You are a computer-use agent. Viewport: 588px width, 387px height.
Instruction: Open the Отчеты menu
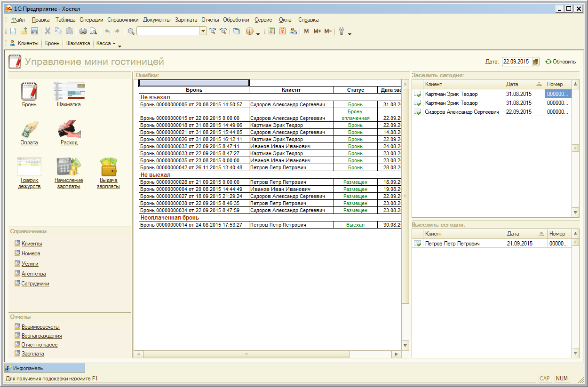210,20
